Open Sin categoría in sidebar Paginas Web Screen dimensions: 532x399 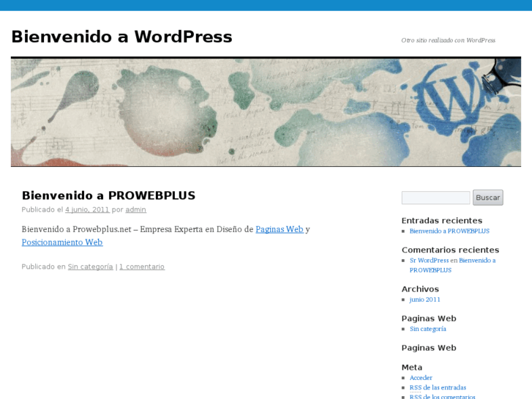pos(427,329)
